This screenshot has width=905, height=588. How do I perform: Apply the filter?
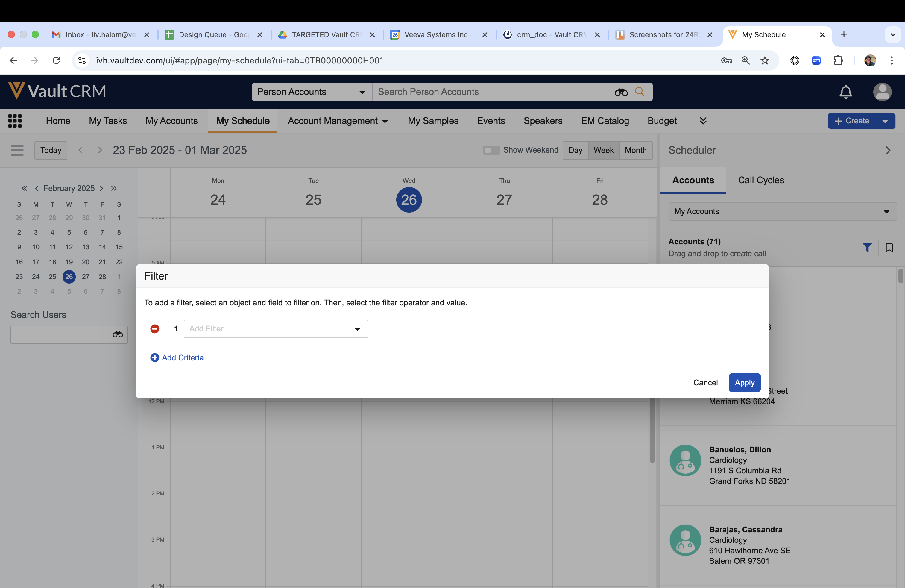click(744, 383)
